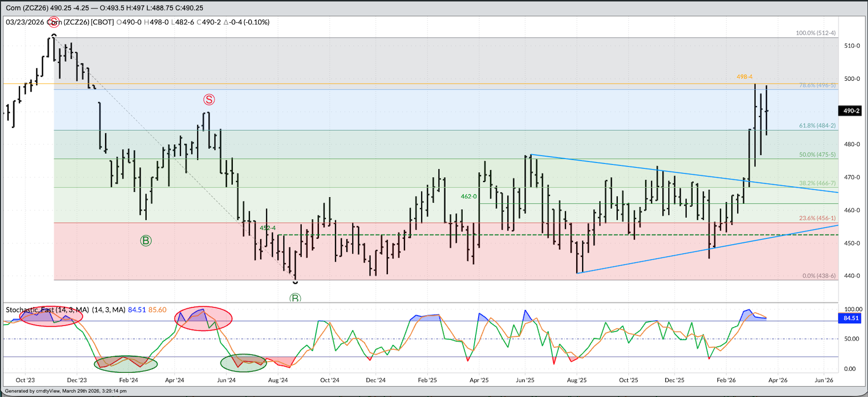Click the black 490-2 current price tag
Viewport: 868px width, 397px height.
(851, 111)
